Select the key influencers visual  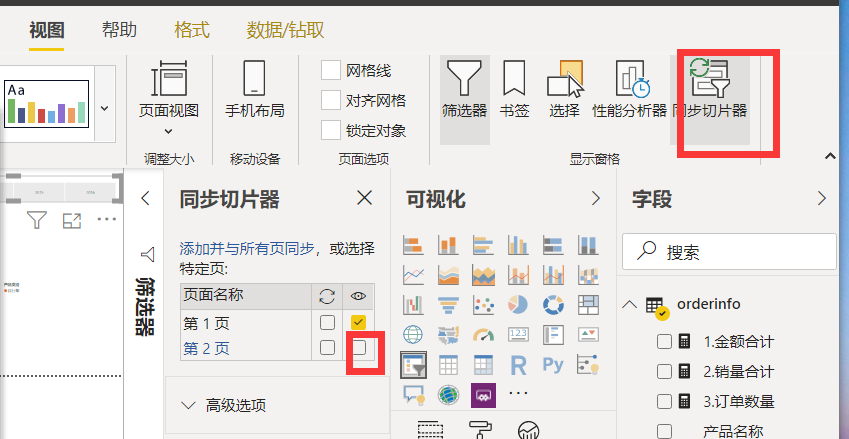coord(588,365)
